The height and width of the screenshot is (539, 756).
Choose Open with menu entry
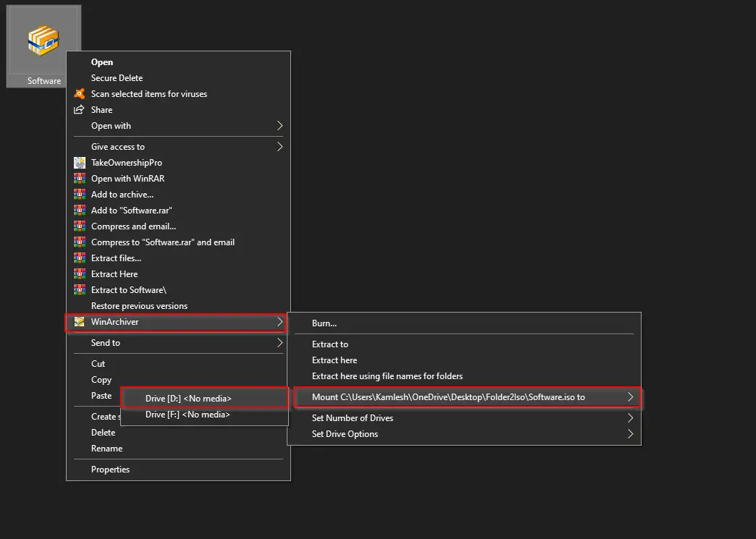[178, 126]
